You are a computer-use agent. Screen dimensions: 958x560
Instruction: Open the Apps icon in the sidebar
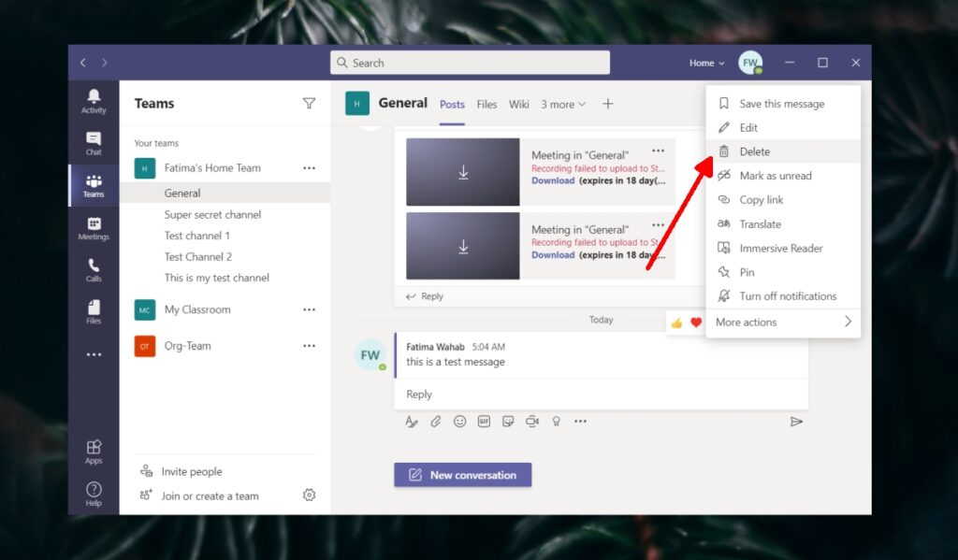[93, 450]
